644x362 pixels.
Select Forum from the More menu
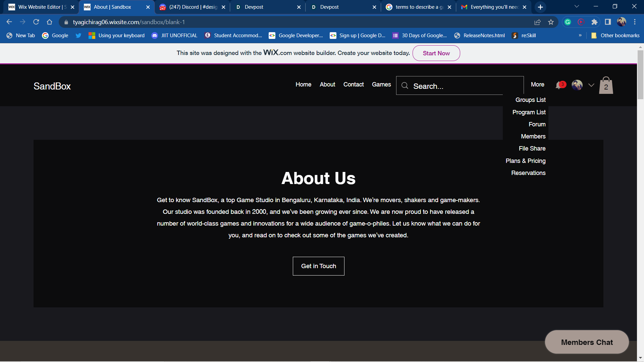[x=537, y=124]
